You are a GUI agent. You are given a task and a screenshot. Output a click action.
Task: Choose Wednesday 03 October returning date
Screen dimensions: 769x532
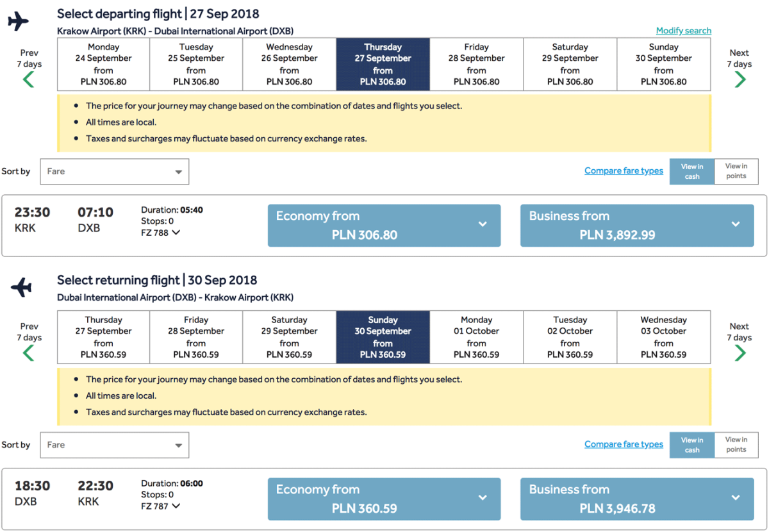coord(663,337)
